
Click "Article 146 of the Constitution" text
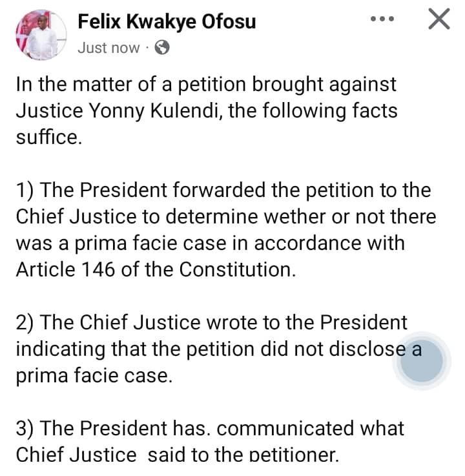point(155,269)
